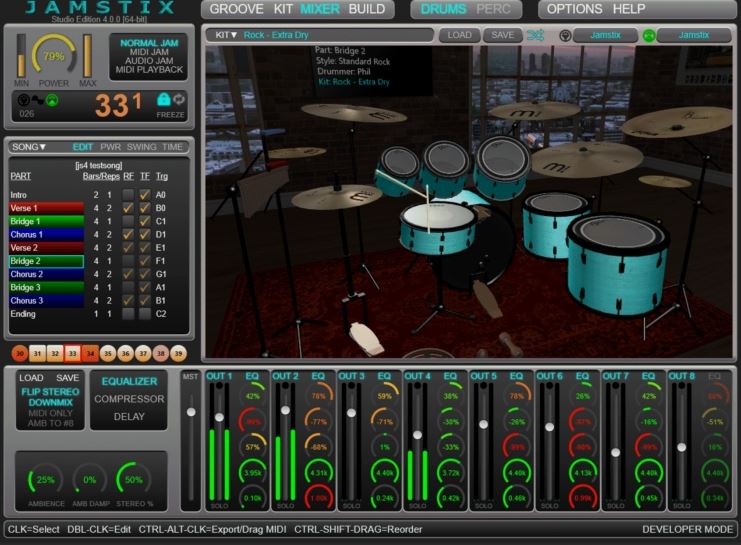Select MIDI JAM mode
The height and width of the screenshot is (545, 741).
coord(149,52)
